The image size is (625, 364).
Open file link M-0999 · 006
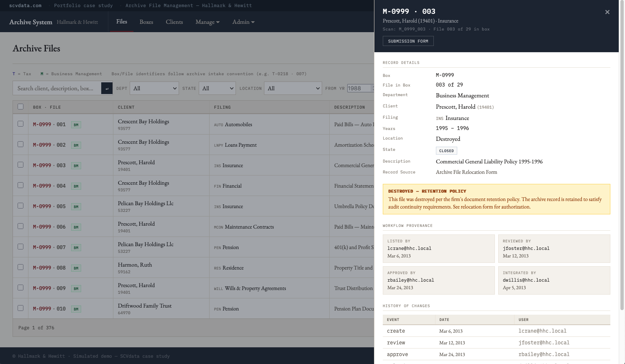(49, 227)
